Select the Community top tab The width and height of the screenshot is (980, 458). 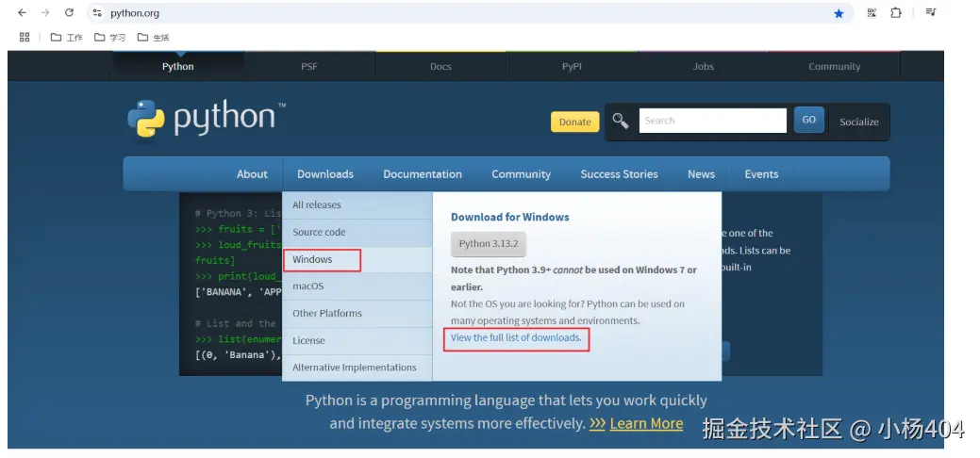(835, 66)
